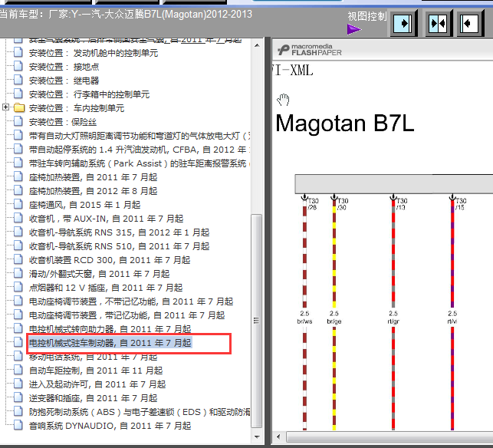
Task: Open 安装位置: 接地点 document
Action: tap(64, 67)
